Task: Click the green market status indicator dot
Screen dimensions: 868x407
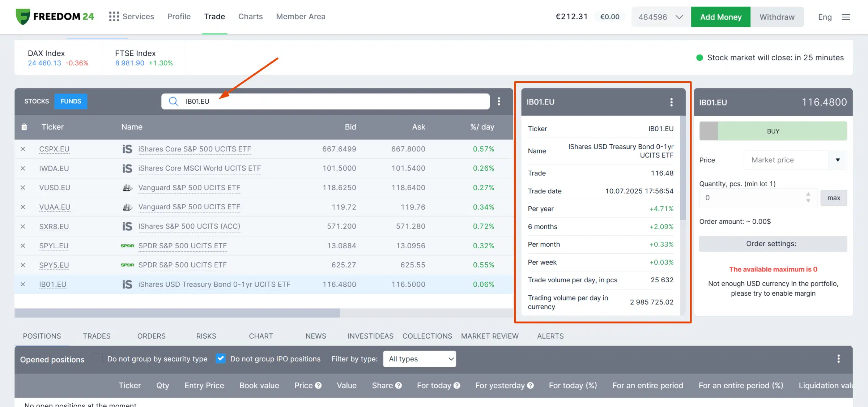Action: coord(699,58)
